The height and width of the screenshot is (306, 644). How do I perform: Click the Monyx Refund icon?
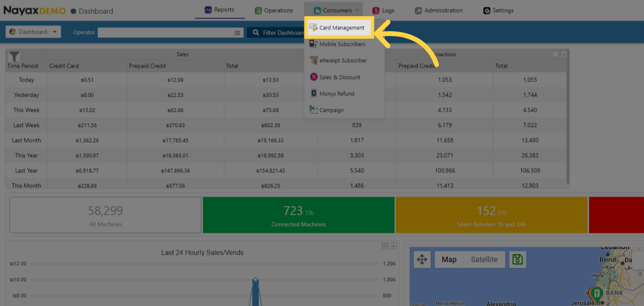(x=314, y=93)
